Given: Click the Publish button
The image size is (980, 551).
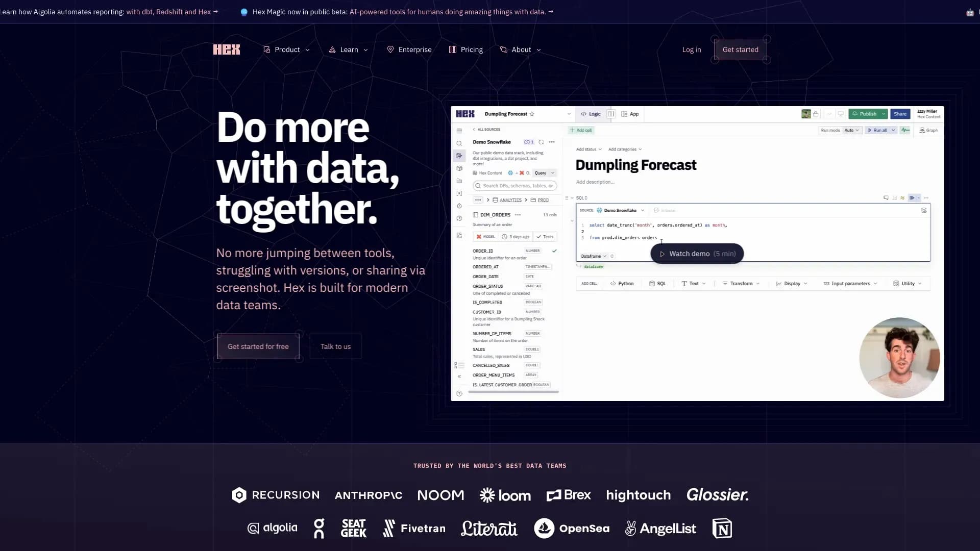Looking at the screenshot, I should pyautogui.click(x=864, y=114).
